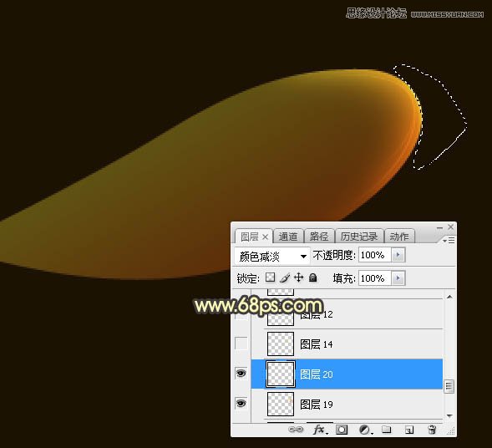
Task: Hide layer 图层 20 with eye icon
Action: click(x=241, y=374)
